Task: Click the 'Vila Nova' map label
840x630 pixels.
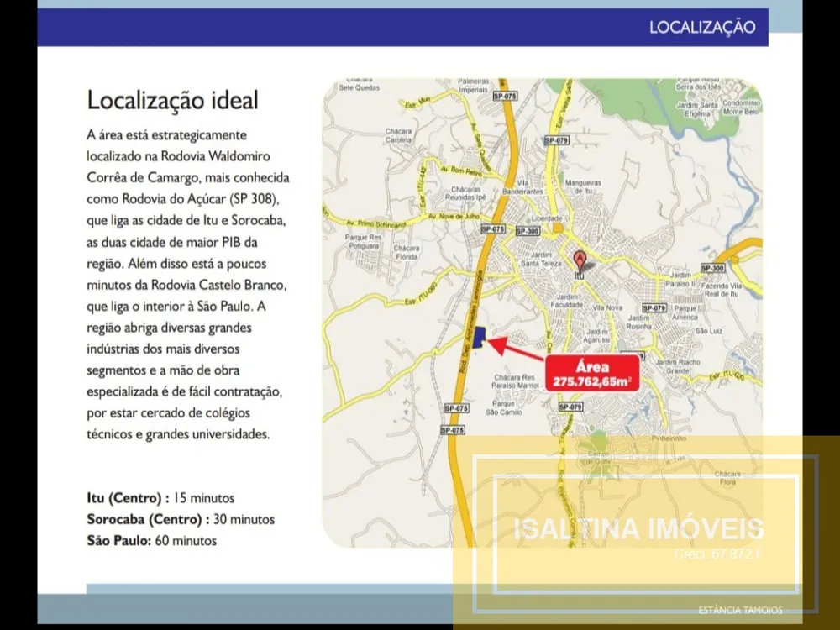Action: tap(607, 308)
